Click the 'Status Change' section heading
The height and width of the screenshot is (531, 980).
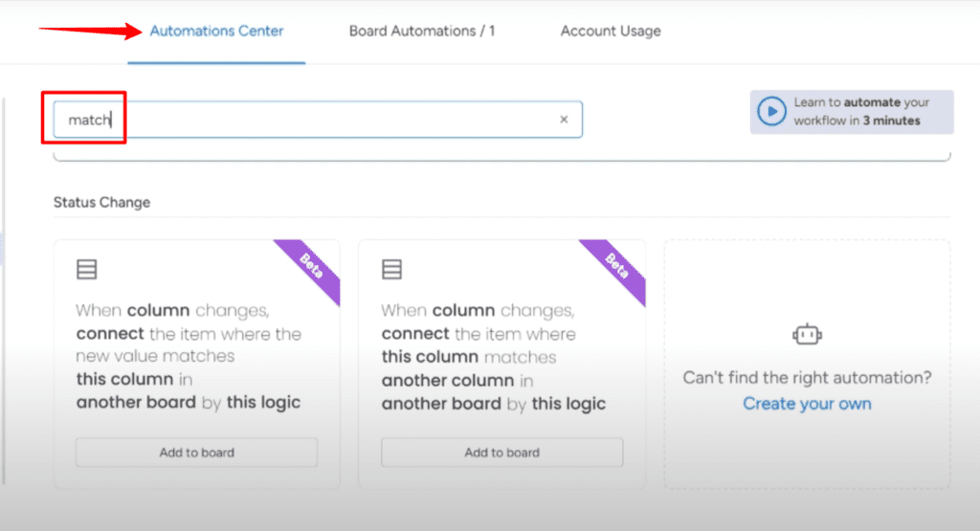[x=101, y=203]
